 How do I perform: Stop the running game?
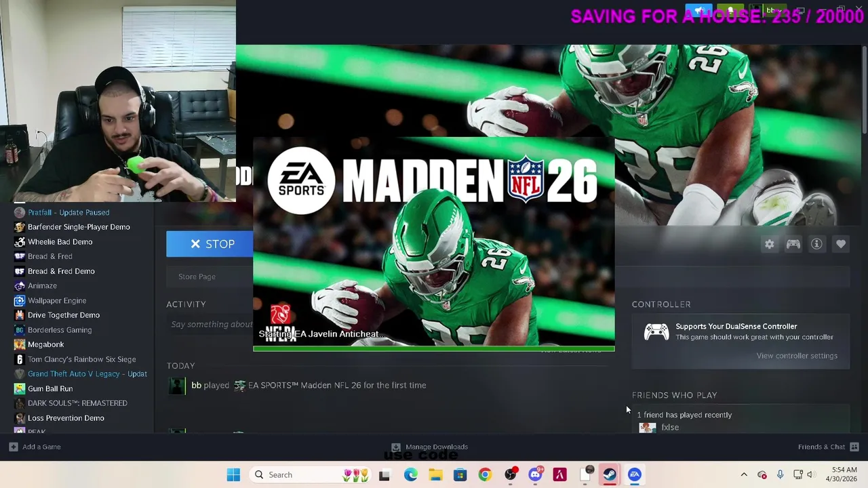pyautogui.click(x=210, y=244)
